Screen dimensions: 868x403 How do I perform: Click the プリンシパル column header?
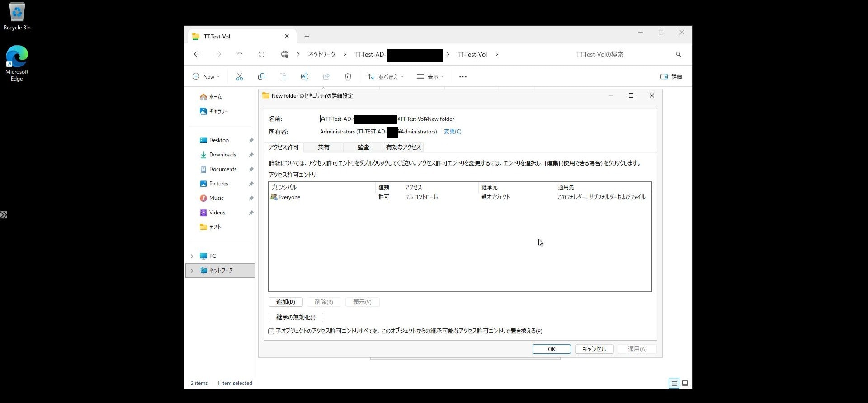pyautogui.click(x=322, y=187)
